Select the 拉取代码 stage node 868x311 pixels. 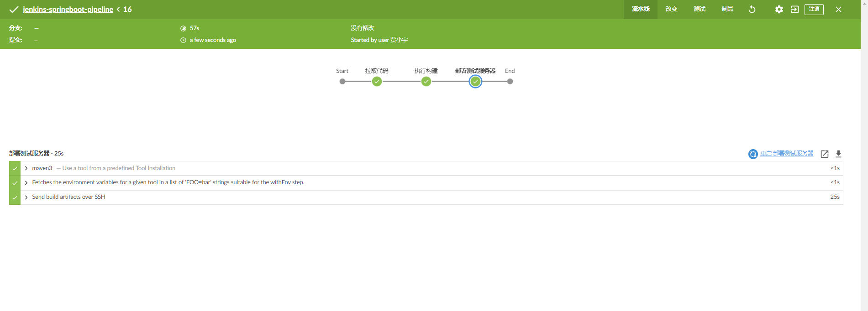point(377,82)
